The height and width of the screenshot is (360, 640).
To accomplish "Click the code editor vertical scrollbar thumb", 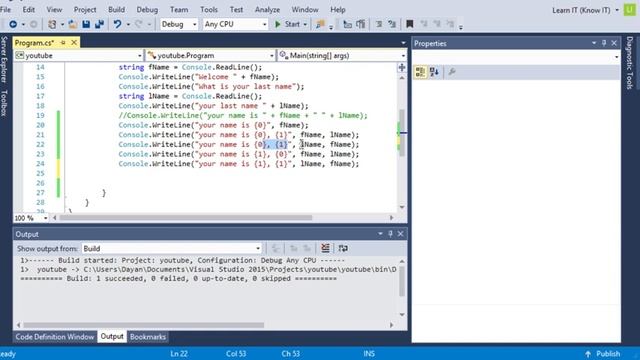I will tap(402, 133).
